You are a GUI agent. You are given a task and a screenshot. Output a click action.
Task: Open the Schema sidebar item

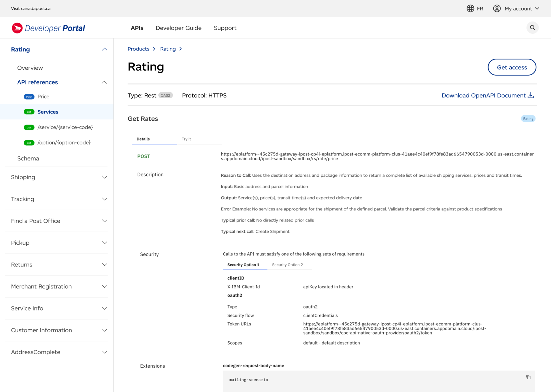click(28, 158)
